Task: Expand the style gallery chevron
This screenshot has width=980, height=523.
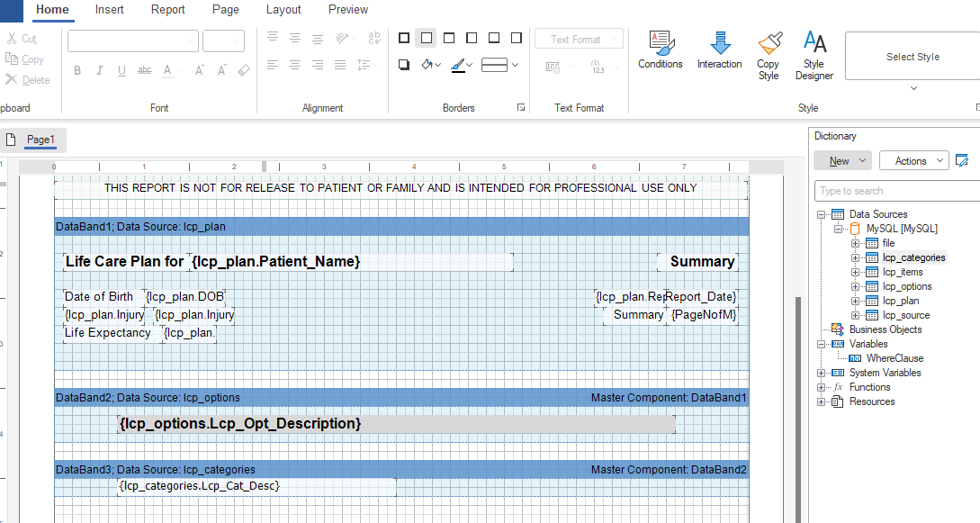Action: [913, 88]
